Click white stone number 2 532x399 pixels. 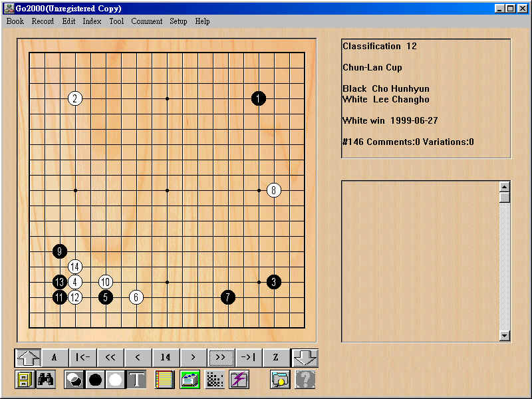coord(75,98)
